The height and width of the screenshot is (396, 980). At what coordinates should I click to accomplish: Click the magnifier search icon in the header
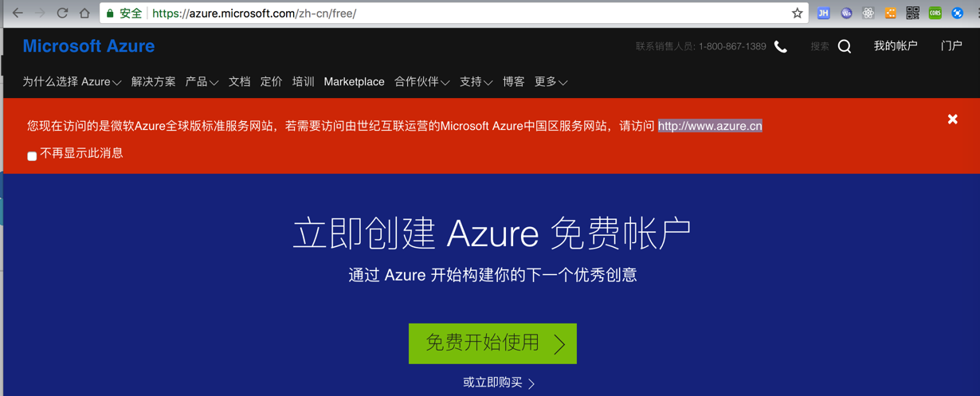pos(845,46)
